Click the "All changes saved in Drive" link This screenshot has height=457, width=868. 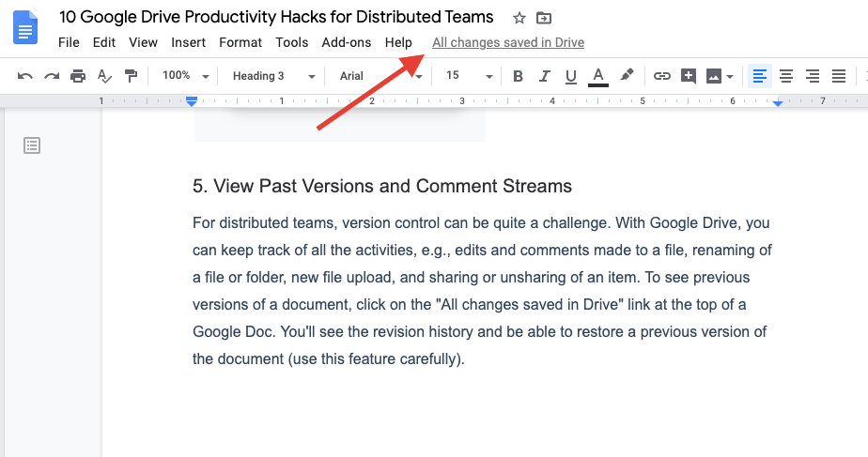coord(507,42)
